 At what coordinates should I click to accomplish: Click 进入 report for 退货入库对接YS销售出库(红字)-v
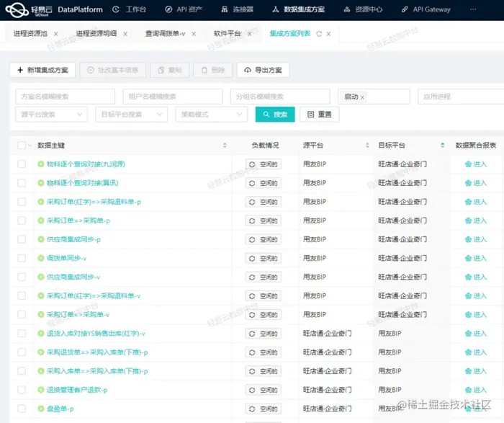(x=476, y=334)
